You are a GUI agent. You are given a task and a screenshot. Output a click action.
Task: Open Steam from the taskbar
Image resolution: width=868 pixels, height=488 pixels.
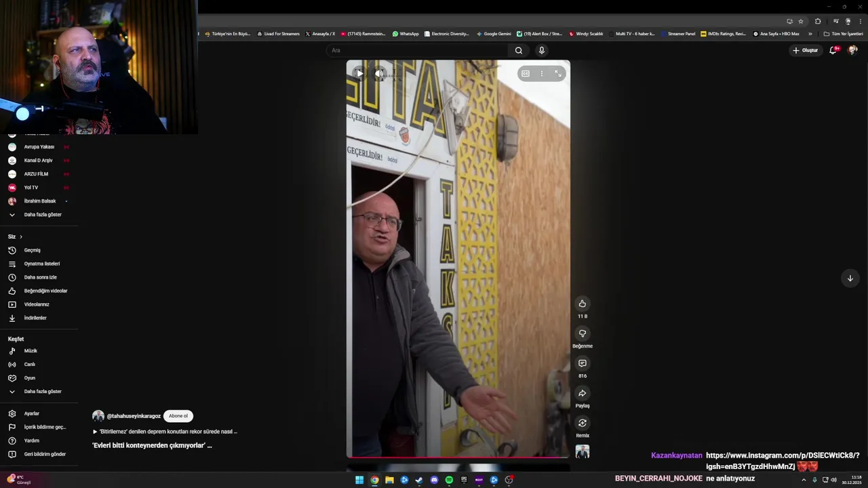tap(419, 480)
